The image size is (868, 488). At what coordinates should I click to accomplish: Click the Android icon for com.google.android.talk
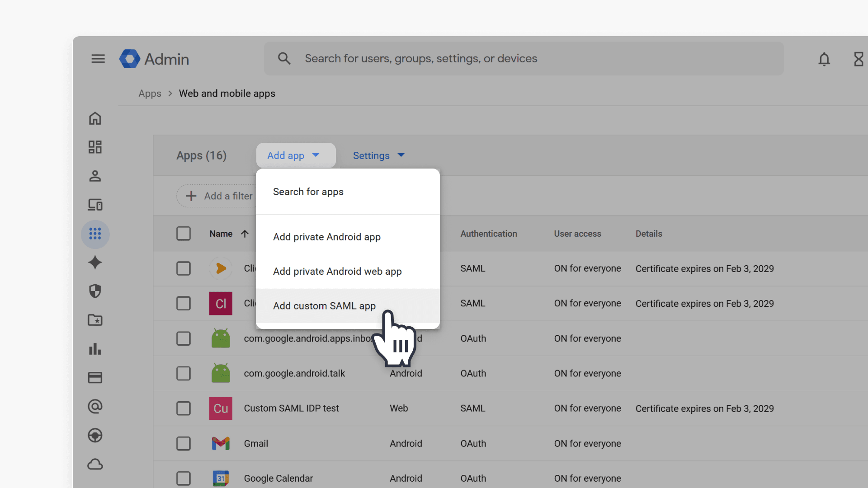coord(221,373)
